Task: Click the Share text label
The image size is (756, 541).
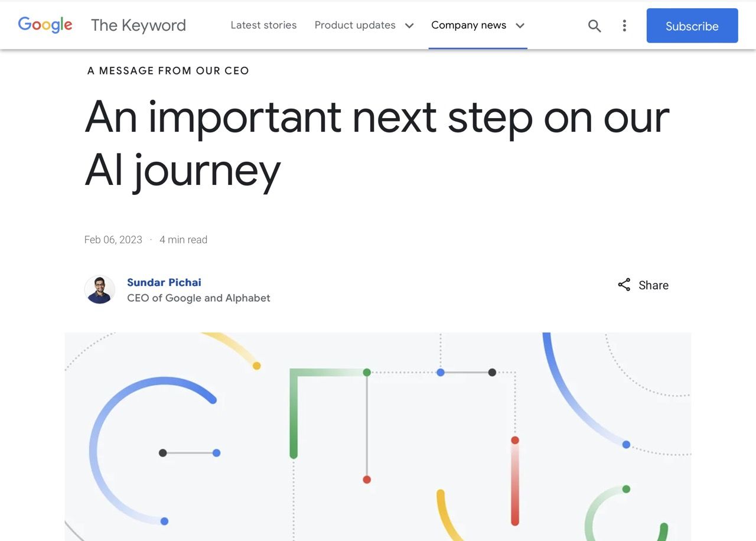Action: 653,285
